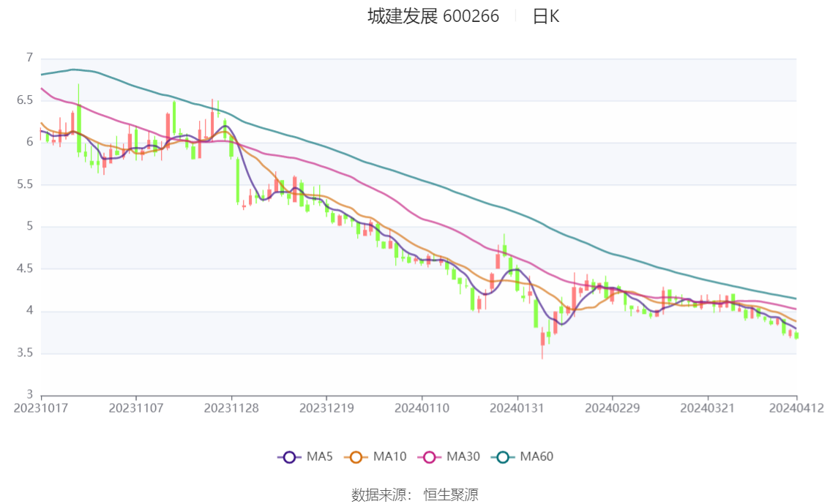Click y-axis value 3.5
The image size is (830, 504).
[25, 353]
